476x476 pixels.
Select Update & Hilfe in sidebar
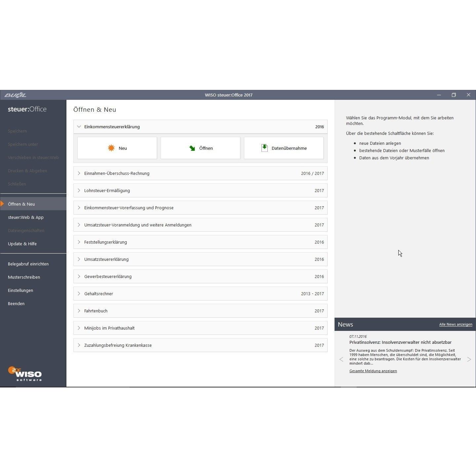(22, 244)
